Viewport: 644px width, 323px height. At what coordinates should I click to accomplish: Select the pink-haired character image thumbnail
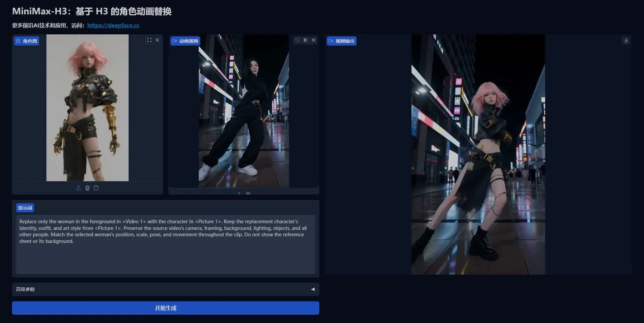tap(88, 108)
